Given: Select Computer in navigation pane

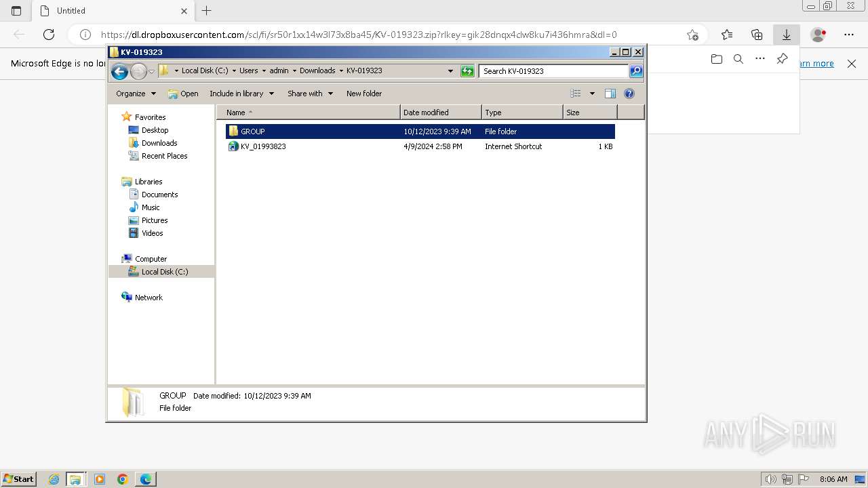Looking at the screenshot, I should pos(151,259).
